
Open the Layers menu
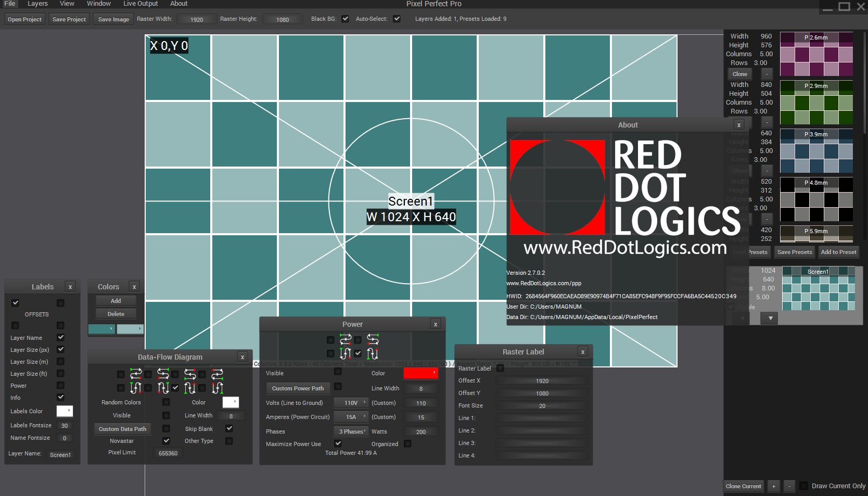click(x=37, y=4)
